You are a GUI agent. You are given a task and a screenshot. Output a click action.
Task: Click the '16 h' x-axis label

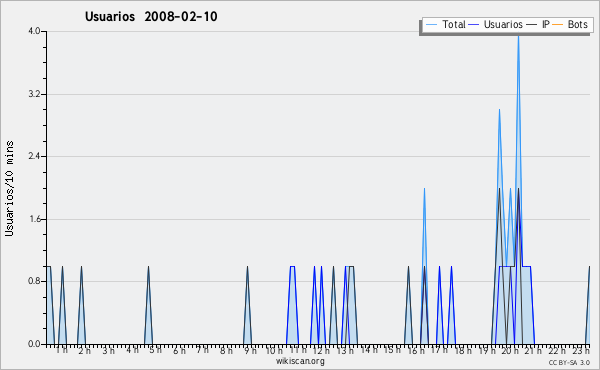(416, 350)
